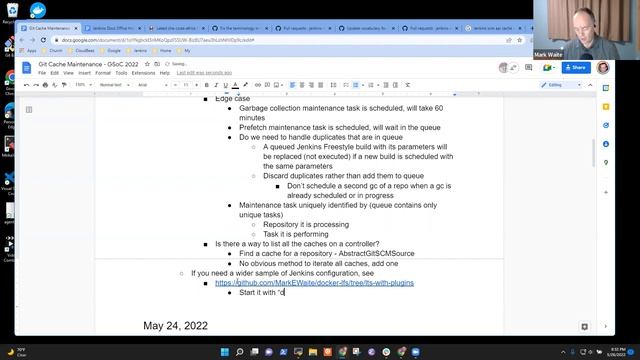The height and width of the screenshot is (360, 640).
Task: Get add-ons with the plus icon
Action: 606,192
